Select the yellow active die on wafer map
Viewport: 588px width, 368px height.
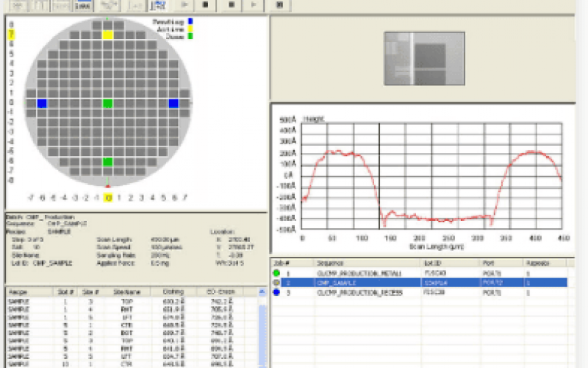(107, 35)
